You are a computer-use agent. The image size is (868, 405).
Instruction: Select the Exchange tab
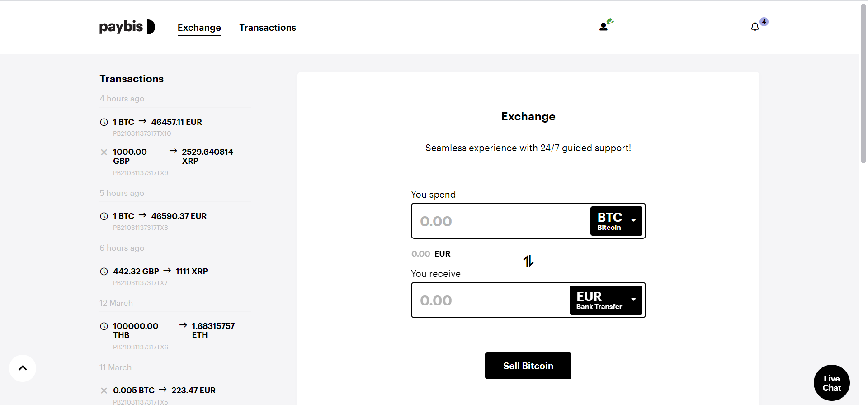click(x=199, y=27)
